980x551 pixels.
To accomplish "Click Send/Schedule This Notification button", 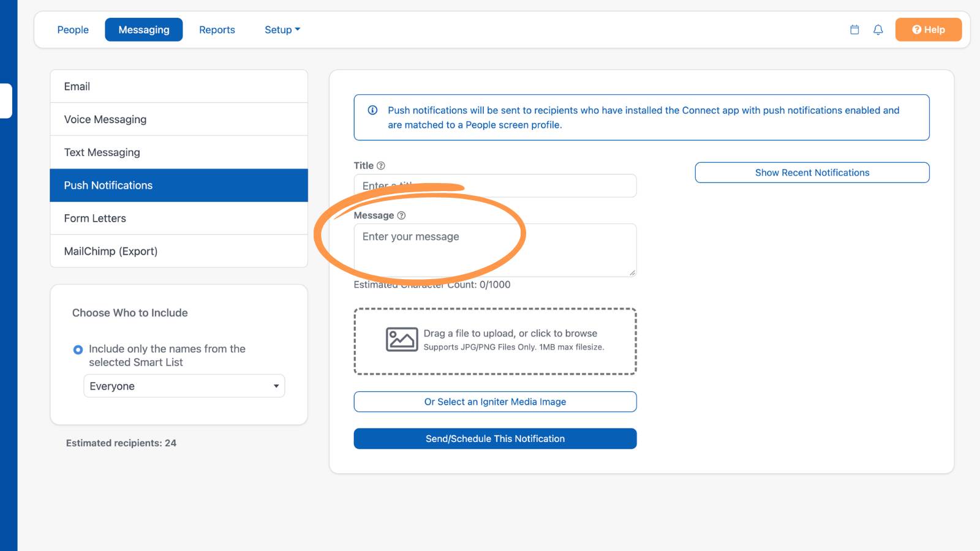I will [x=495, y=438].
